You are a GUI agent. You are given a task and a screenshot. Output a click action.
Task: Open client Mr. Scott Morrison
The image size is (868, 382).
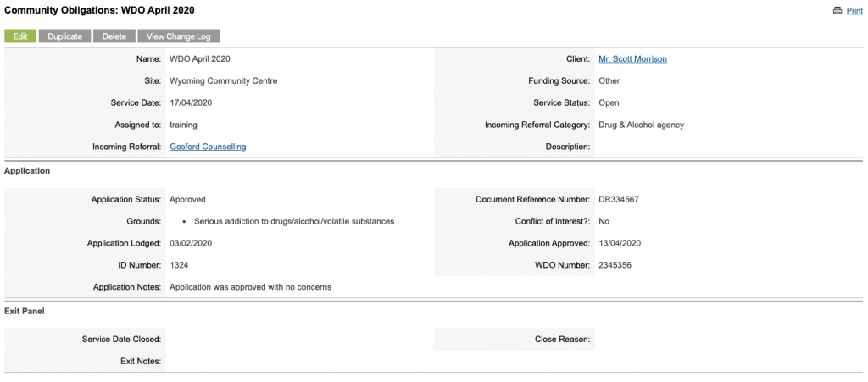click(632, 59)
